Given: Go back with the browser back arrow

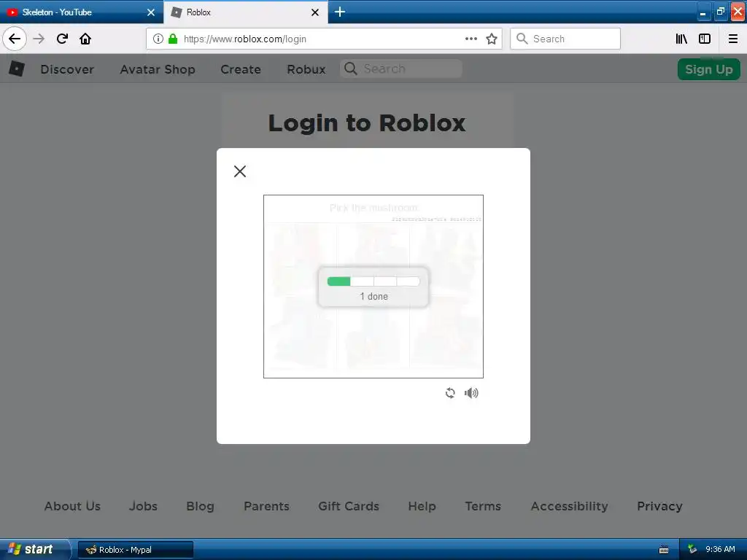Looking at the screenshot, I should (x=15, y=39).
